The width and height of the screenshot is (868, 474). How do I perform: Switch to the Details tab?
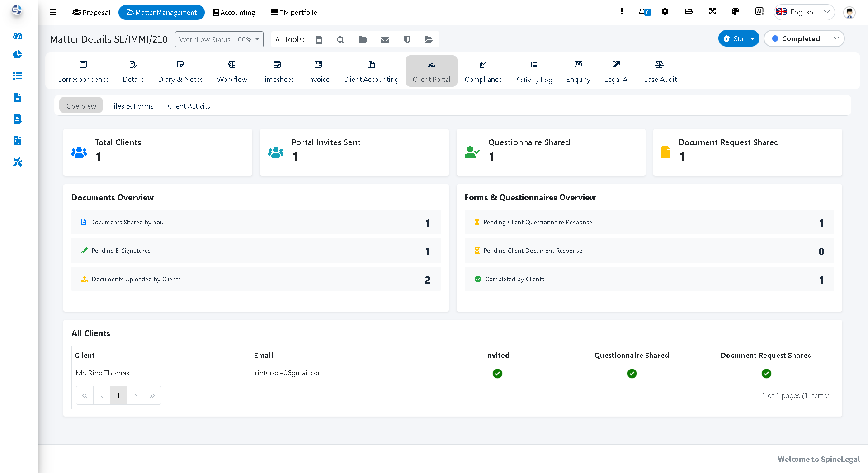pos(133,71)
